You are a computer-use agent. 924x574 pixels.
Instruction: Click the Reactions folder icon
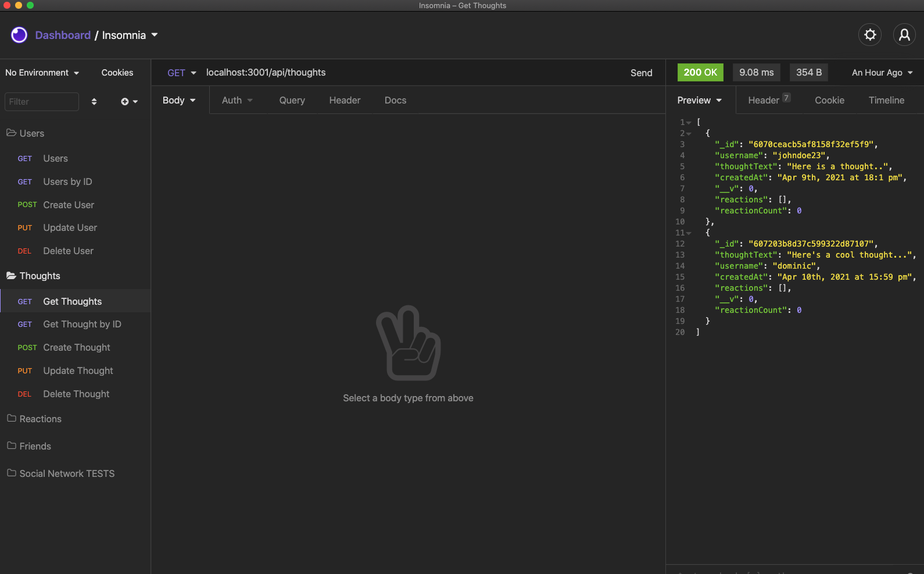point(12,418)
